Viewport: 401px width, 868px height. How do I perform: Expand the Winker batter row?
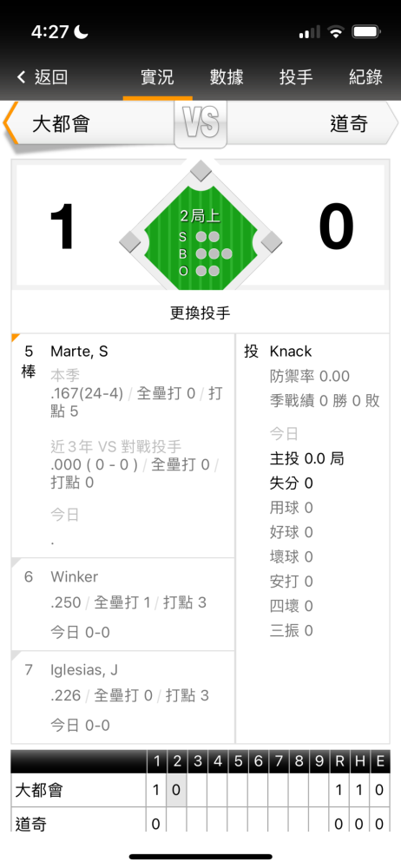pyautogui.click(x=123, y=604)
